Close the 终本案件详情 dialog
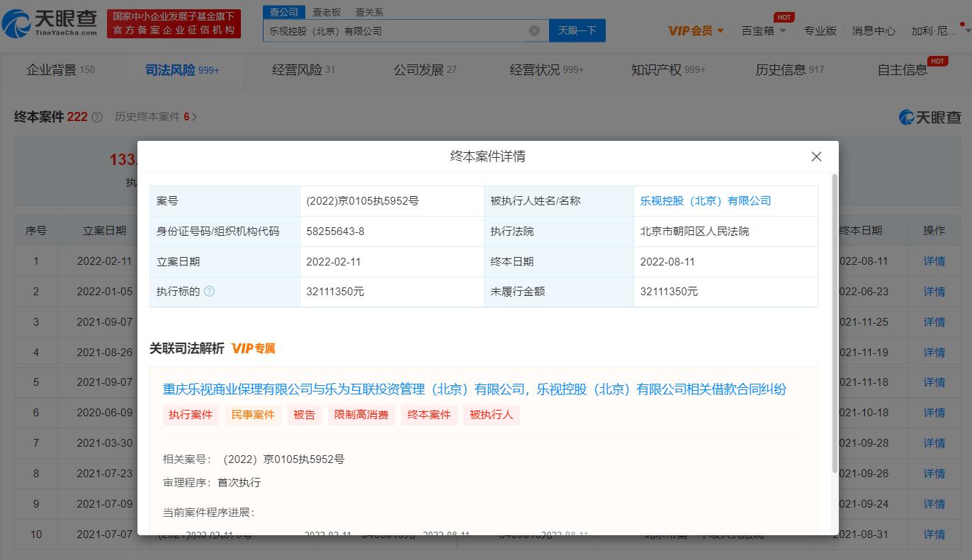This screenshot has height=560, width=972. pyautogui.click(x=816, y=156)
